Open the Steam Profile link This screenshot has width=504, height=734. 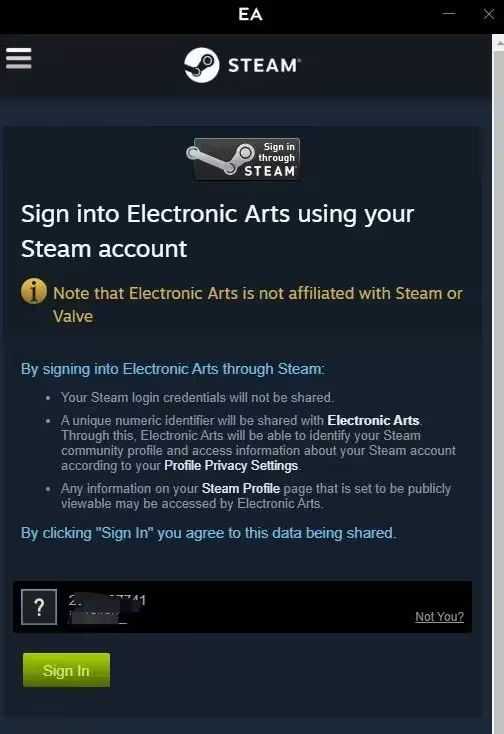click(x=241, y=488)
